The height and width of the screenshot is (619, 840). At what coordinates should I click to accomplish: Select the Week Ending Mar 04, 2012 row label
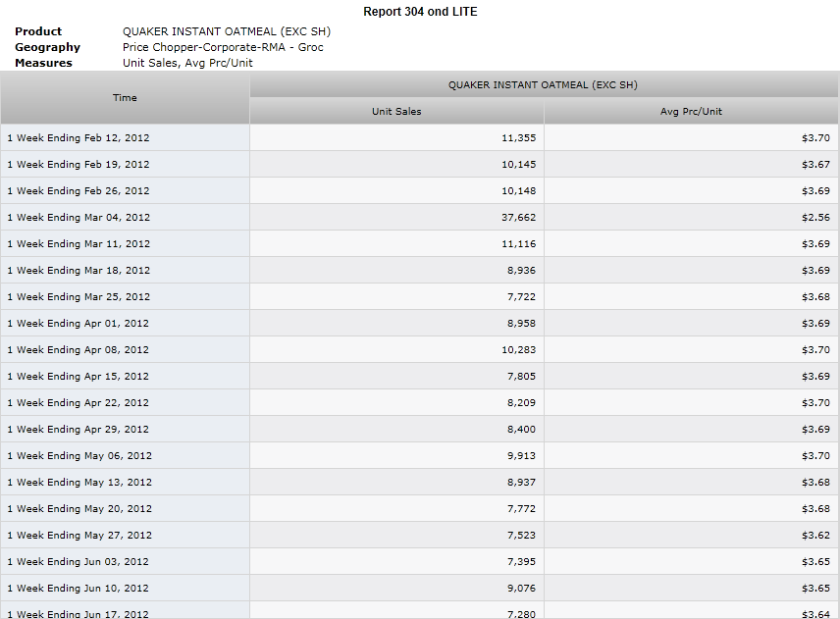pyautogui.click(x=79, y=218)
